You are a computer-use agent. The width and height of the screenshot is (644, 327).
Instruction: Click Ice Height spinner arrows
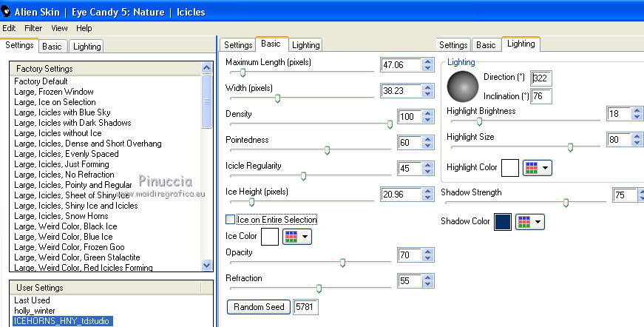pos(428,195)
